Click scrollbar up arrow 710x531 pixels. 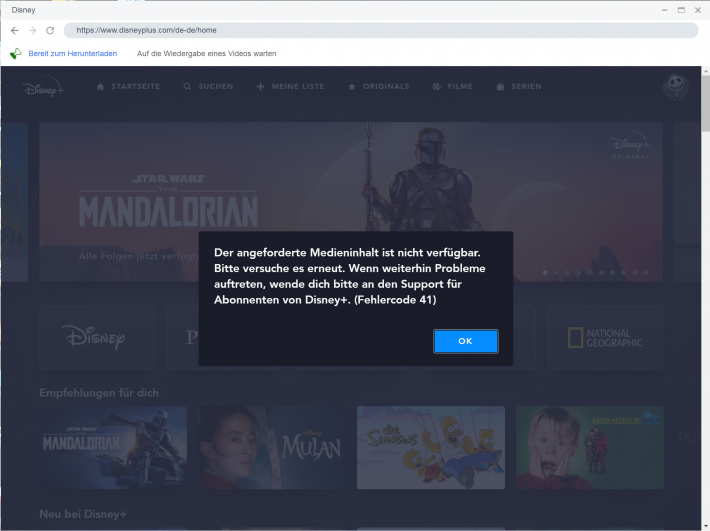(x=705, y=71)
